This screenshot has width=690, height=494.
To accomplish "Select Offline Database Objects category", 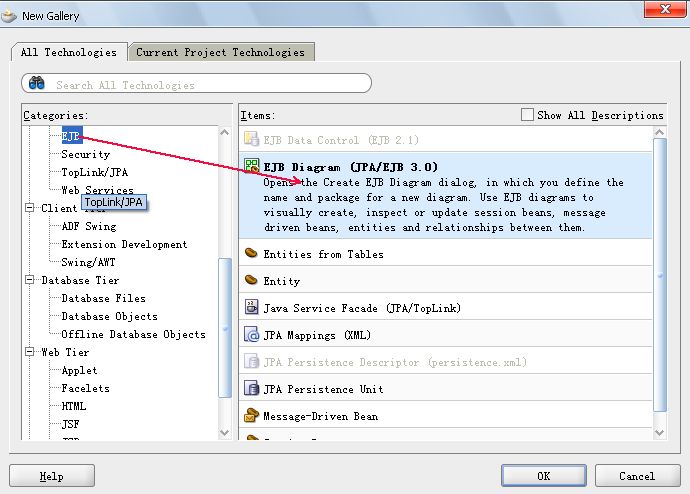I will [133, 335].
